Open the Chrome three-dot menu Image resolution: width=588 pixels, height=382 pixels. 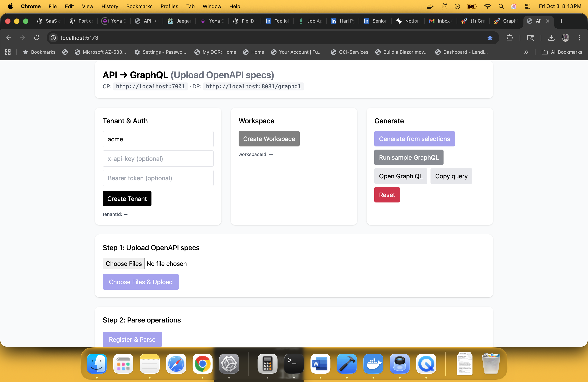click(579, 38)
